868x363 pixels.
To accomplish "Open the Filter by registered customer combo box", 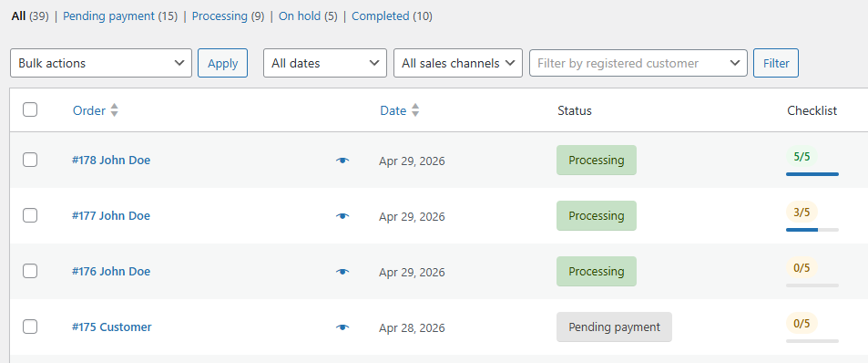I will (x=638, y=63).
